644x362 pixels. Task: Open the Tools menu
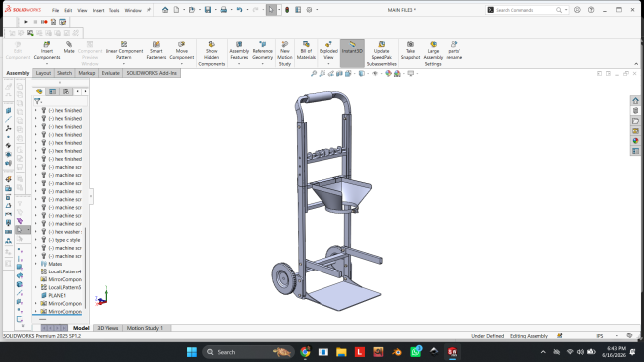click(x=114, y=10)
